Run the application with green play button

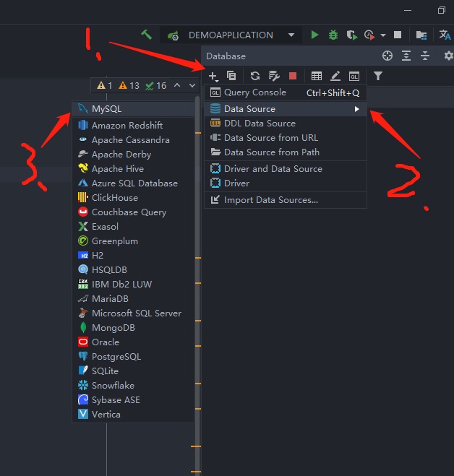click(314, 35)
